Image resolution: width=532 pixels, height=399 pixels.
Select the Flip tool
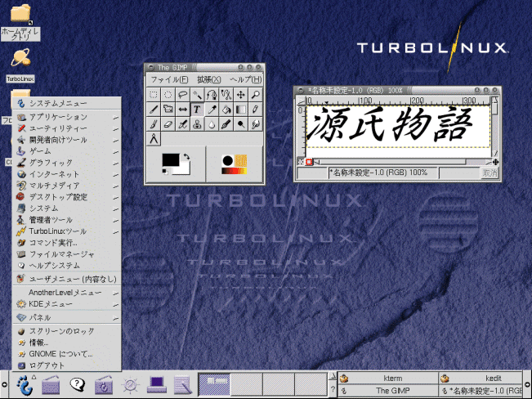[x=182, y=110]
